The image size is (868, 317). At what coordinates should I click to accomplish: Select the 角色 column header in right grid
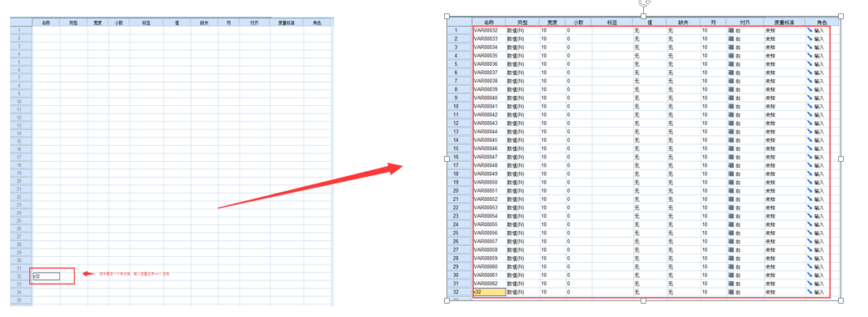(x=822, y=23)
